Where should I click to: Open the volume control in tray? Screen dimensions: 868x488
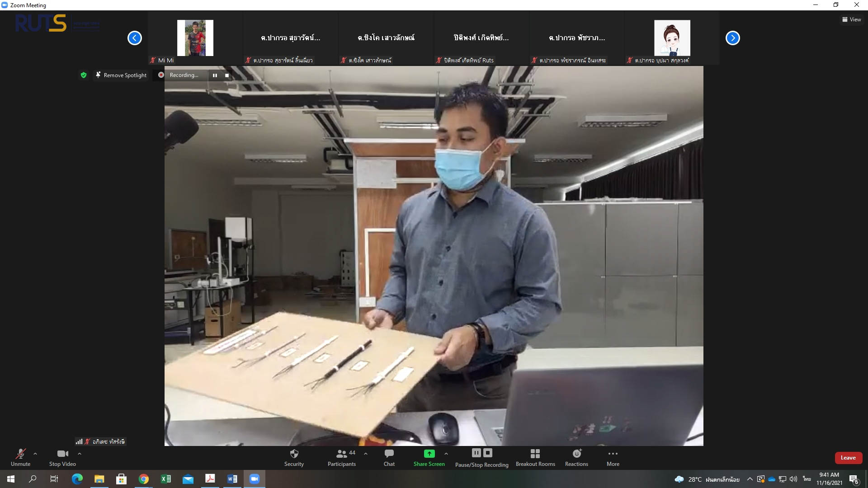click(793, 479)
